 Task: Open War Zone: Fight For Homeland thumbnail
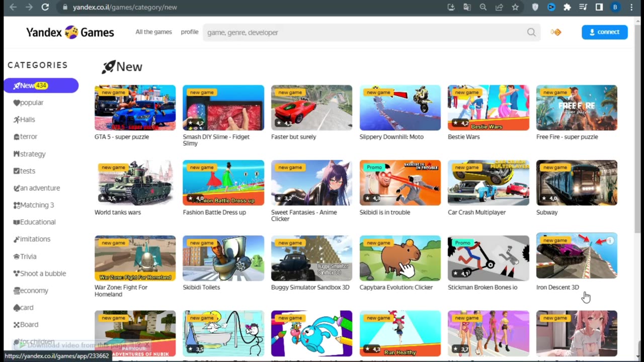(135, 258)
